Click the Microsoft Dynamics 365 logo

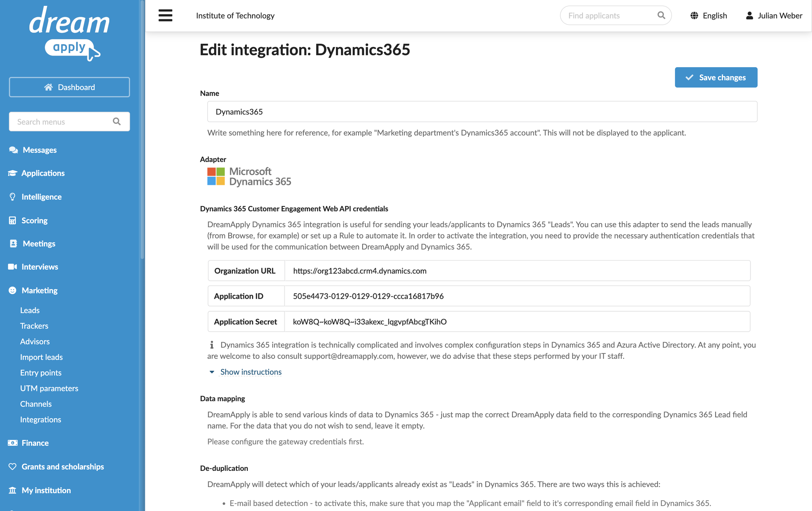(249, 176)
